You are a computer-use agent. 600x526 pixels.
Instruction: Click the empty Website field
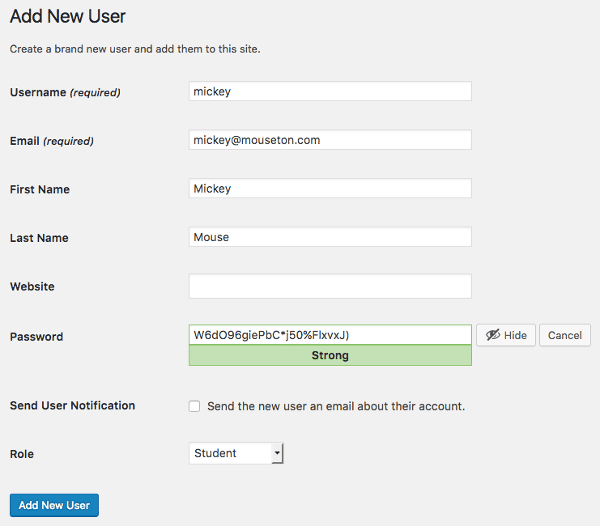click(x=330, y=286)
